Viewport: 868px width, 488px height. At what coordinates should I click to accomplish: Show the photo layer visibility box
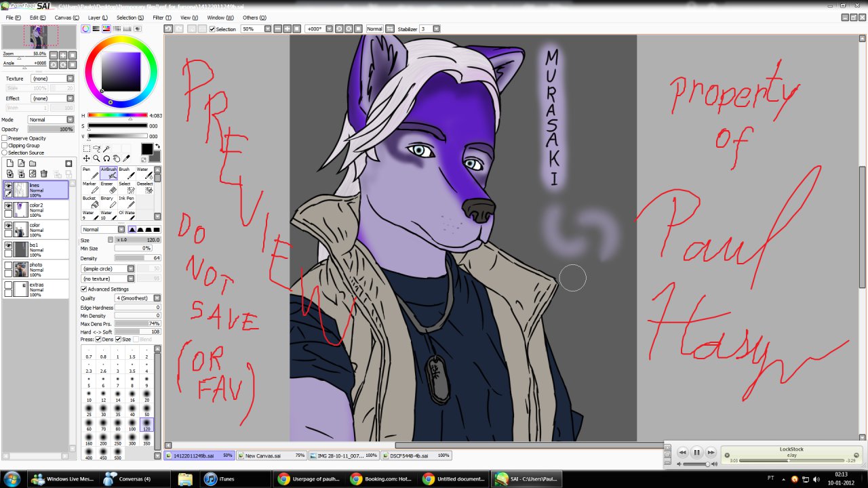tap(8, 265)
